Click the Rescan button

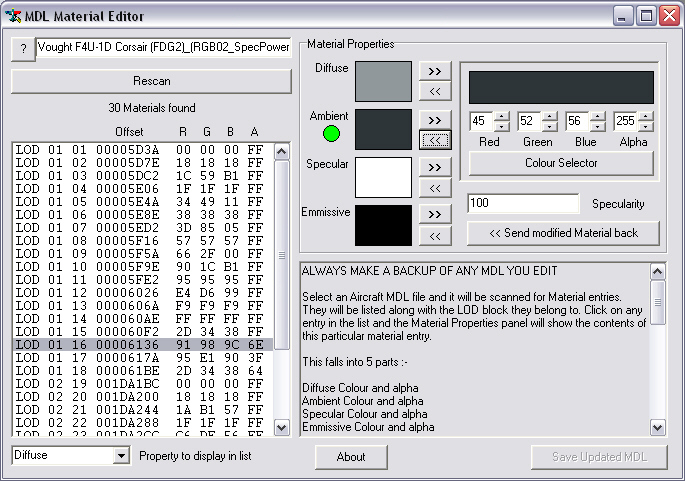[x=151, y=81]
